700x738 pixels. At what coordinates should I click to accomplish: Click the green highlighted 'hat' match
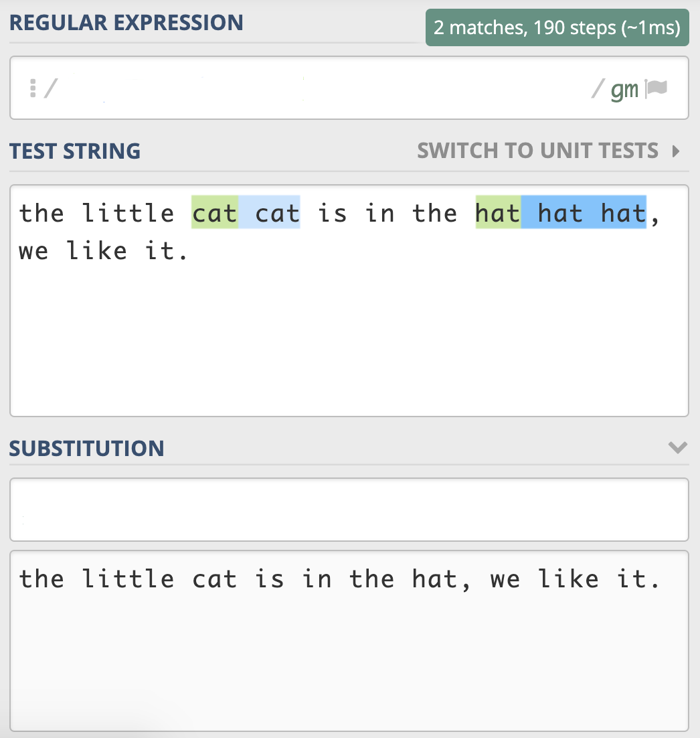tap(498, 213)
